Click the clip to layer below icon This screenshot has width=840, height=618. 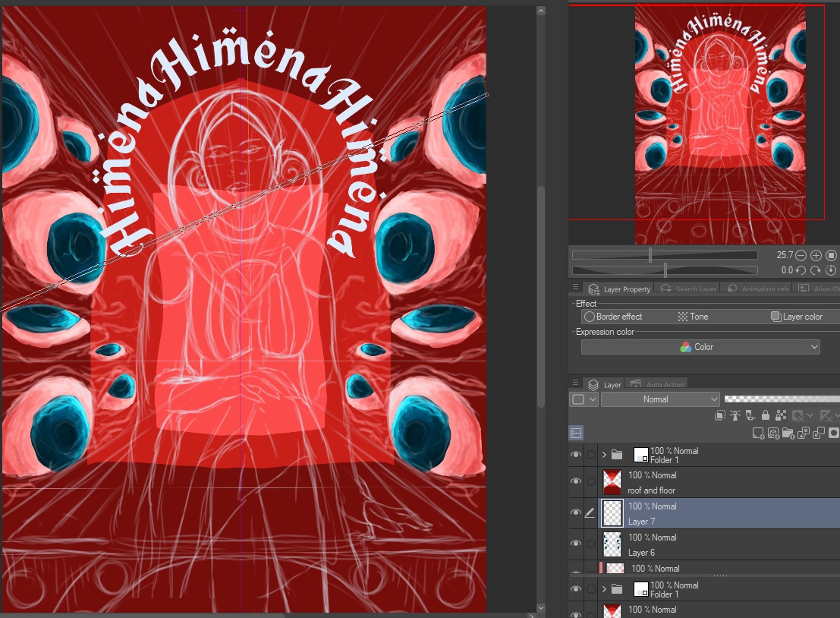point(720,415)
